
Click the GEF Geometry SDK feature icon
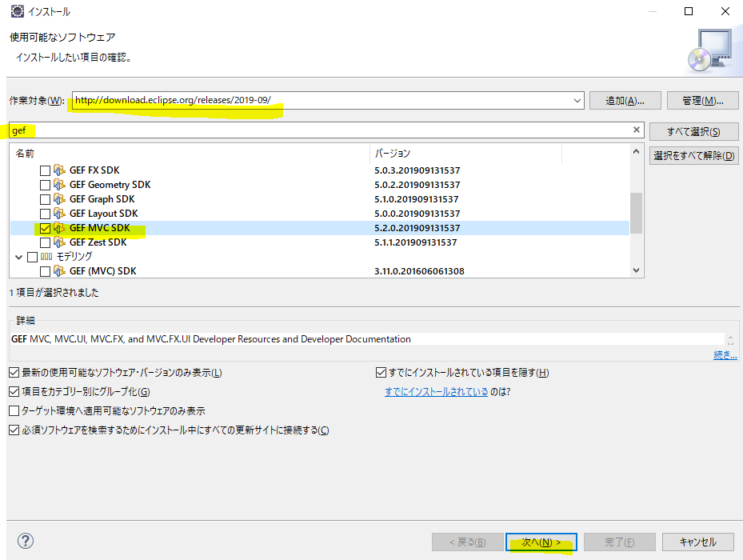point(59,185)
